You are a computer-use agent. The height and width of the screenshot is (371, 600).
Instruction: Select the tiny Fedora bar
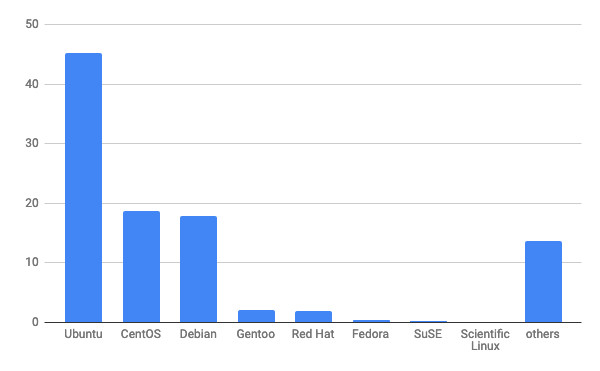[371, 321]
